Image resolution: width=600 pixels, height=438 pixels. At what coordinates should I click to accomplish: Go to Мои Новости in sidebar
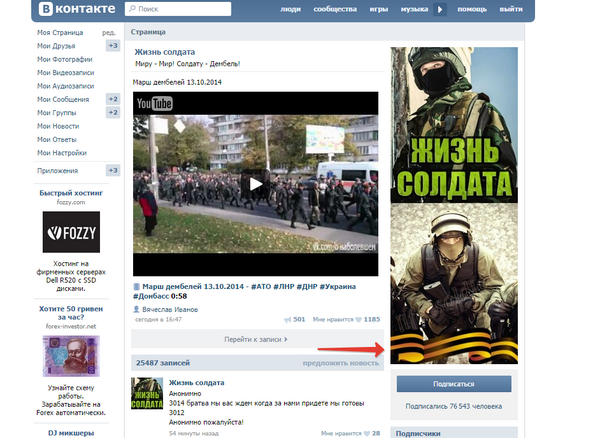[x=58, y=126]
